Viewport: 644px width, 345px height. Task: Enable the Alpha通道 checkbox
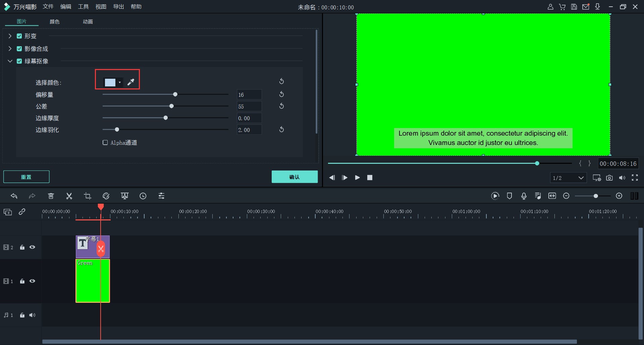(x=105, y=143)
